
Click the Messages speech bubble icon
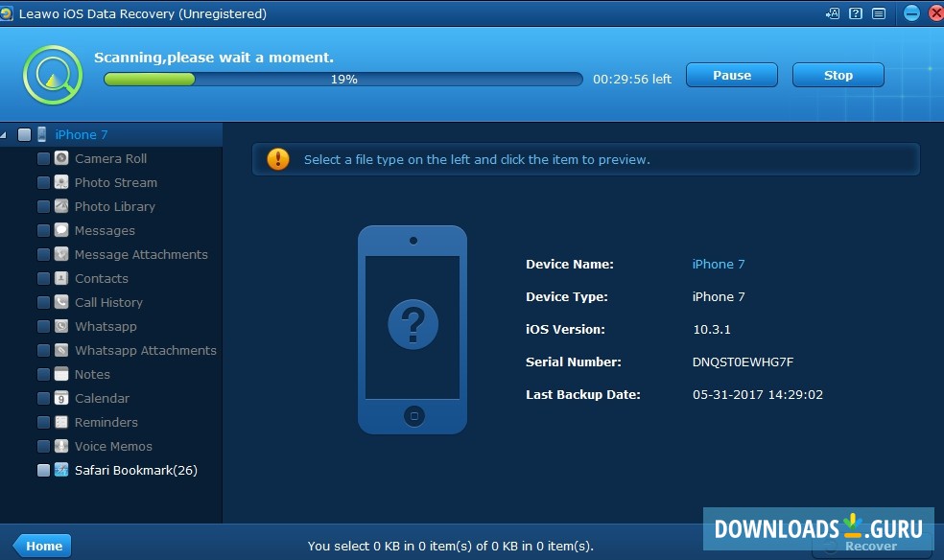pyautogui.click(x=61, y=230)
